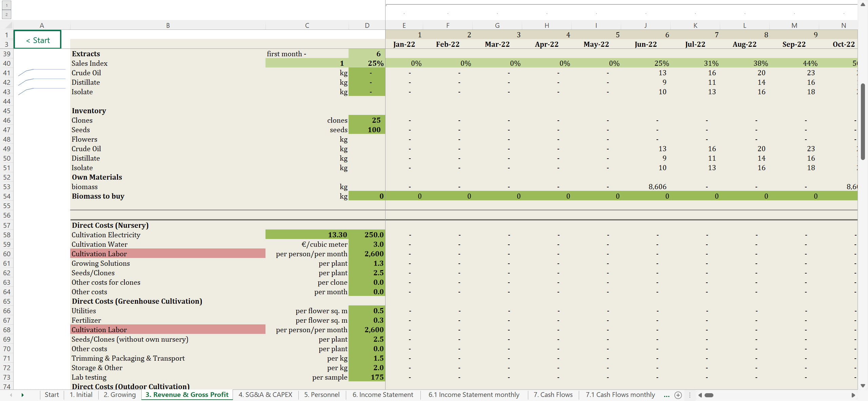Click previous sheet tab scroll arrow

[x=11, y=395]
